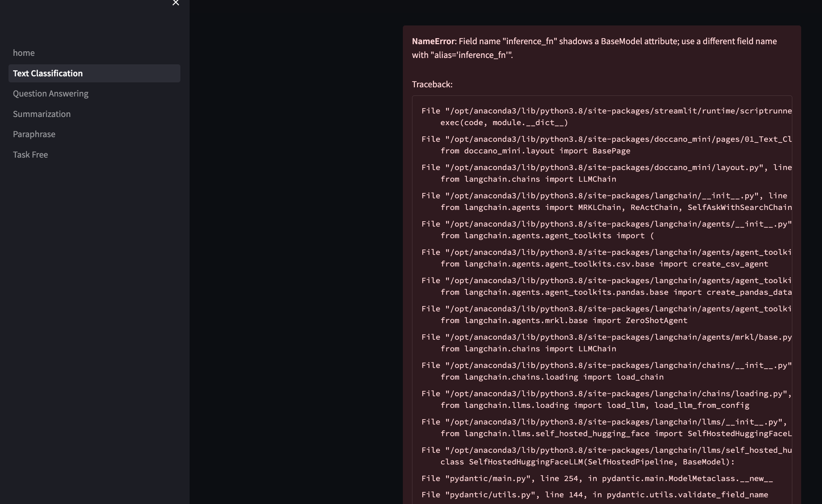
Task: Click the MRKLChain import traceback line
Action: pyautogui.click(x=616, y=207)
